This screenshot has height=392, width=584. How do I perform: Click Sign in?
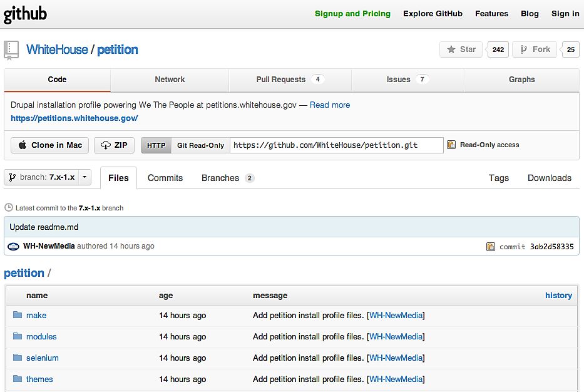click(565, 14)
